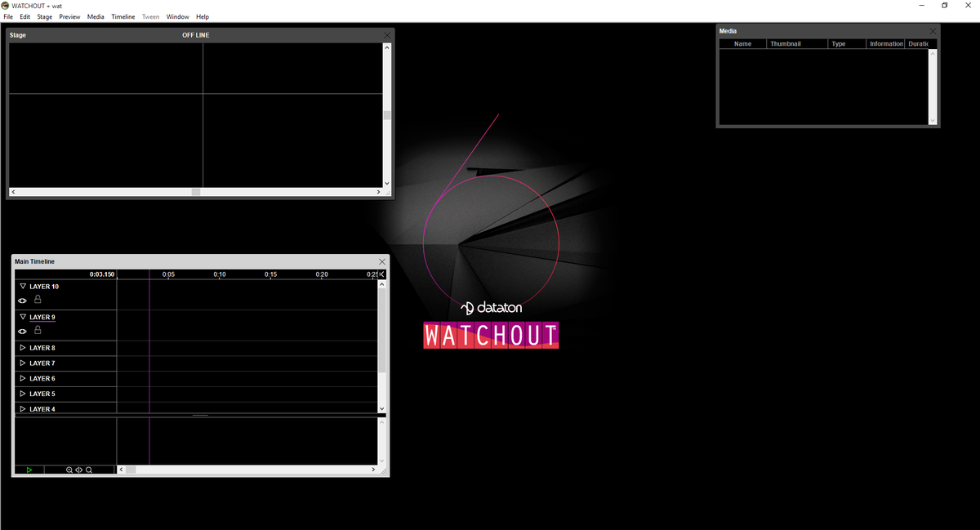Open the Window menu
This screenshot has width=980, height=530.
177,16
